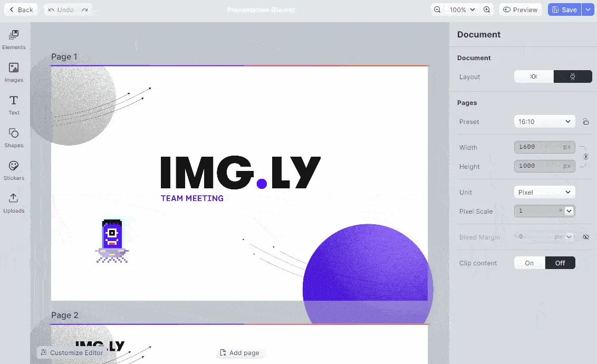The image size is (597, 364).
Task: Switch layout to horizontal stack
Action: pyautogui.click(x=534, y=76)
